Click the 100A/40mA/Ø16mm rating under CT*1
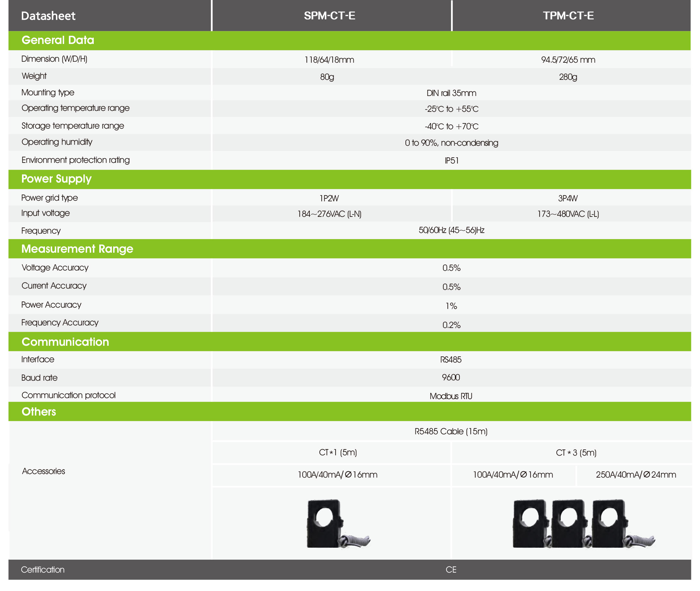Screen dimensions: 700x591 point(338,474)
